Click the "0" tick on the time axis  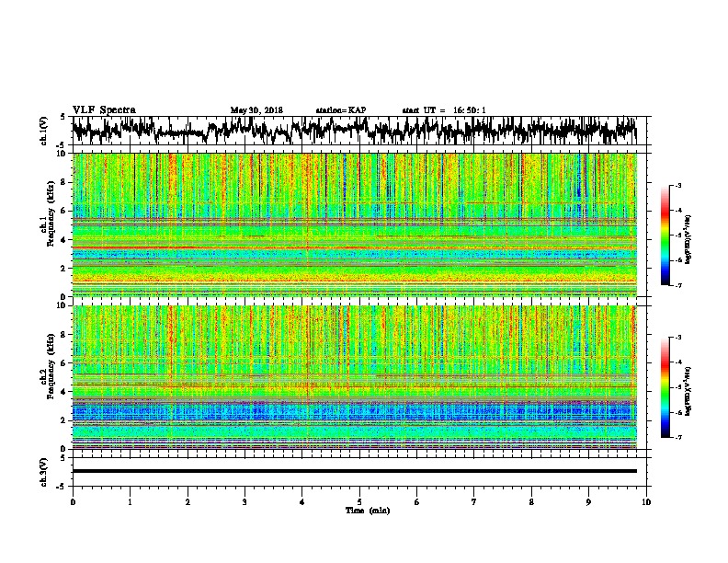(x=73, y=502)
